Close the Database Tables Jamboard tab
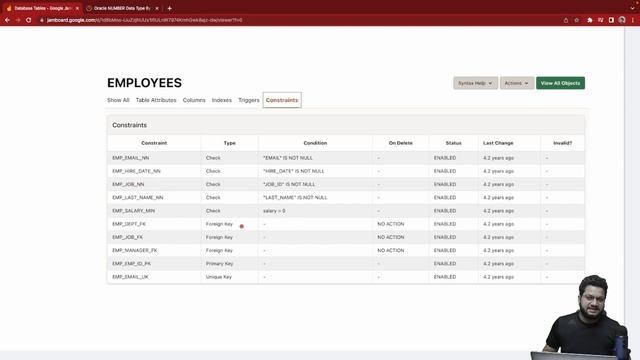 click(x=77, y=8)
